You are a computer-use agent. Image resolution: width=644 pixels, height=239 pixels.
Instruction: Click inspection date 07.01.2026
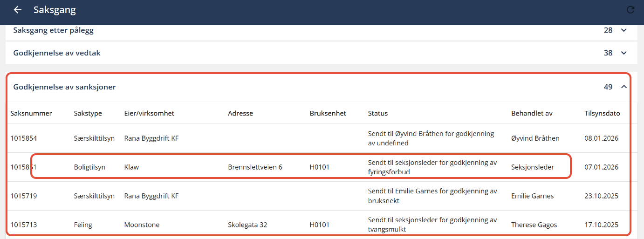pyautogui.click(x=601, y=167)
